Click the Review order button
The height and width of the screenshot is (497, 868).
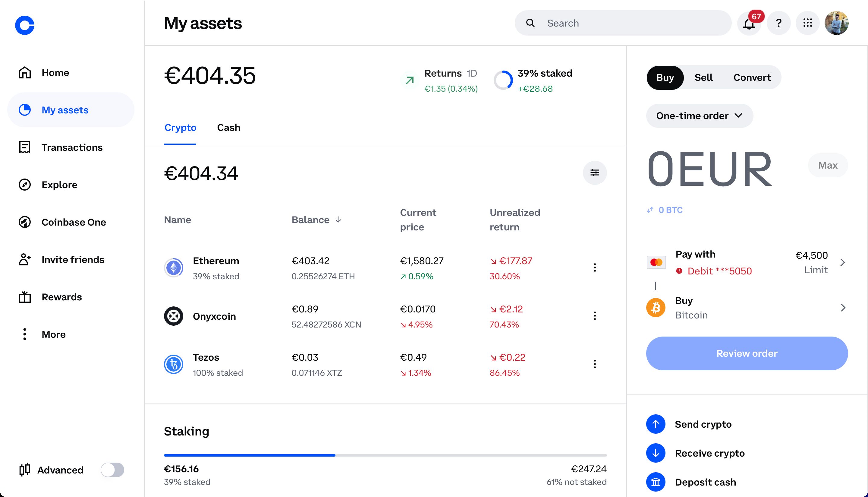pyautogui.click(x=747, y=353)
